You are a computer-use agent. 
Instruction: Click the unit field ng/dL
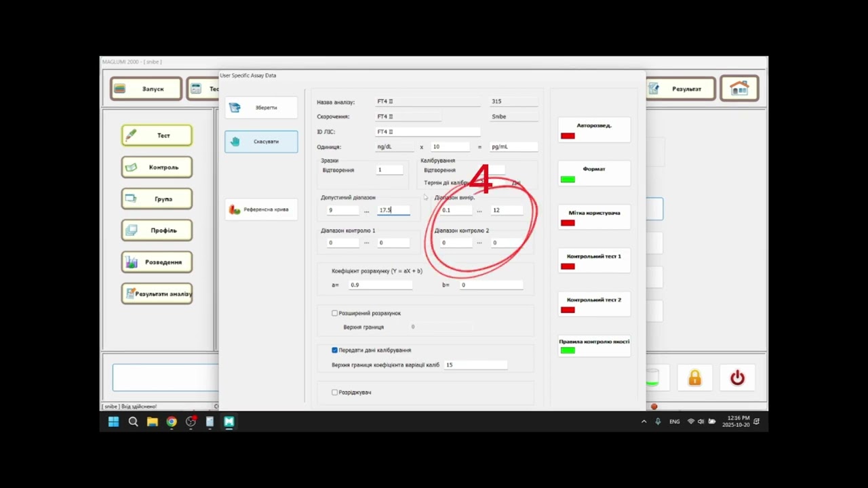coord(395,146)
